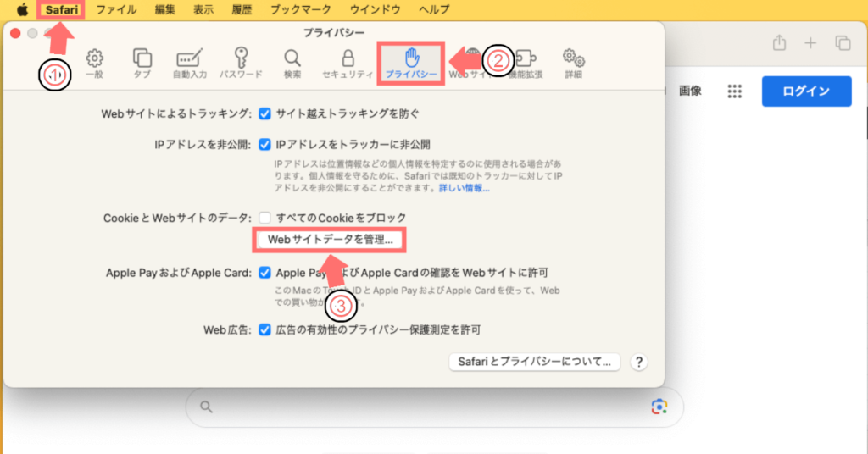The width and height of the screenshot is (868, 454).
Task: Select the Privacy (プライバシー) hand icon
Action: [411, 64]
